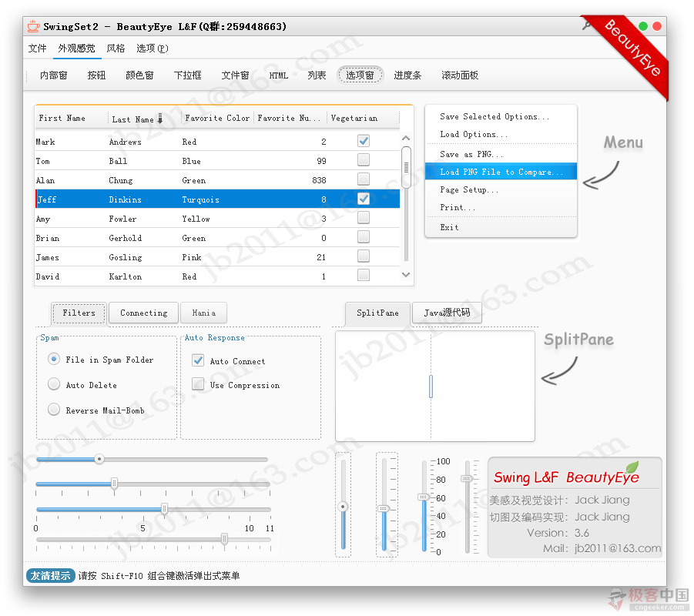
Task: Click the topmost horizontal slider thumb
Action: tap(99, 459)
